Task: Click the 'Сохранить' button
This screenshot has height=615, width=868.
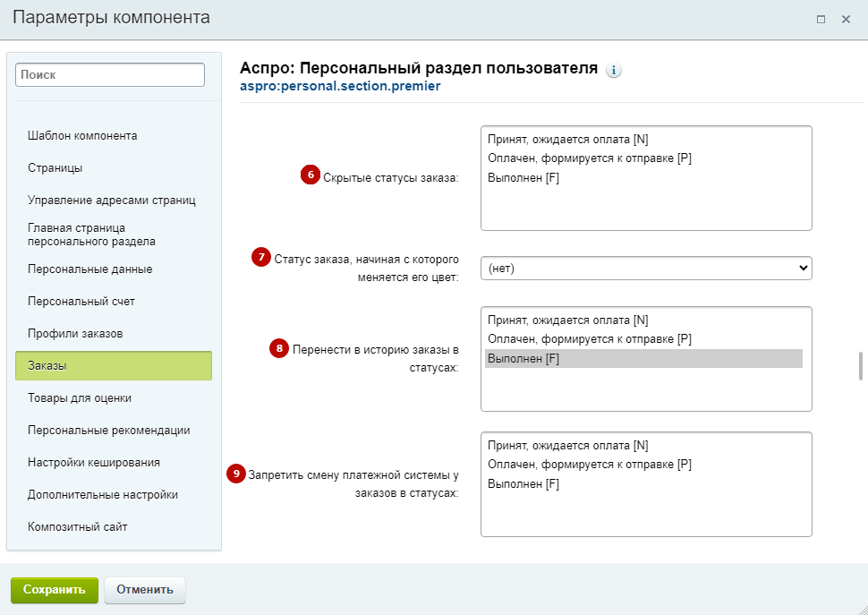Action: [x=55, y=590]
